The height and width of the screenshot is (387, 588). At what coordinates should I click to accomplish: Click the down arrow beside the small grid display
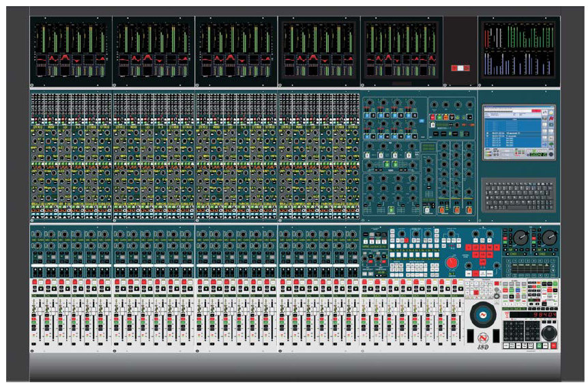553,271
